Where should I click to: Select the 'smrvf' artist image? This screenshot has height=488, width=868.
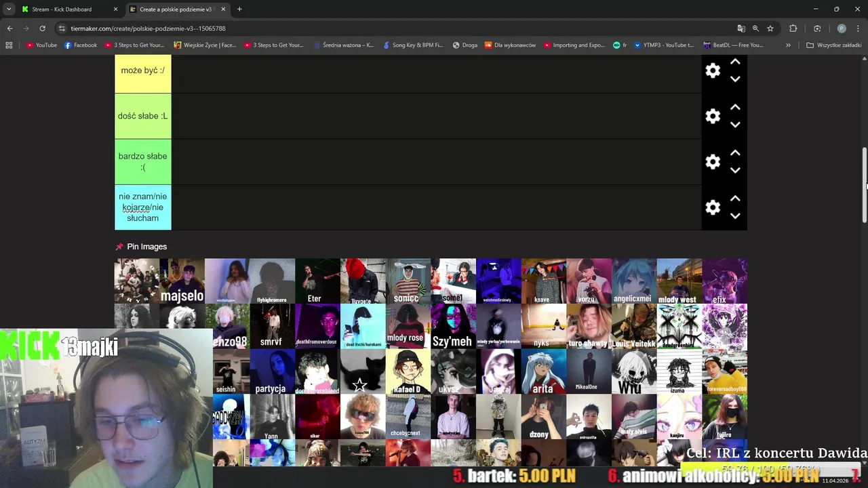click(x=272, y=326)
